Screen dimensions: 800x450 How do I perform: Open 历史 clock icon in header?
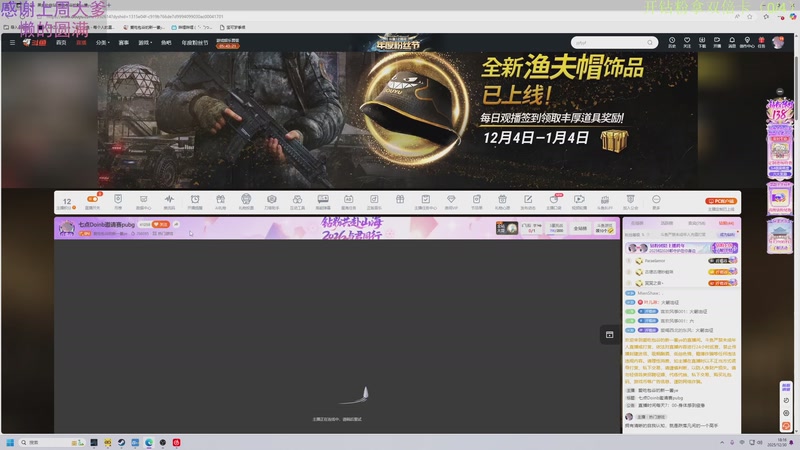tap(672, 42)
